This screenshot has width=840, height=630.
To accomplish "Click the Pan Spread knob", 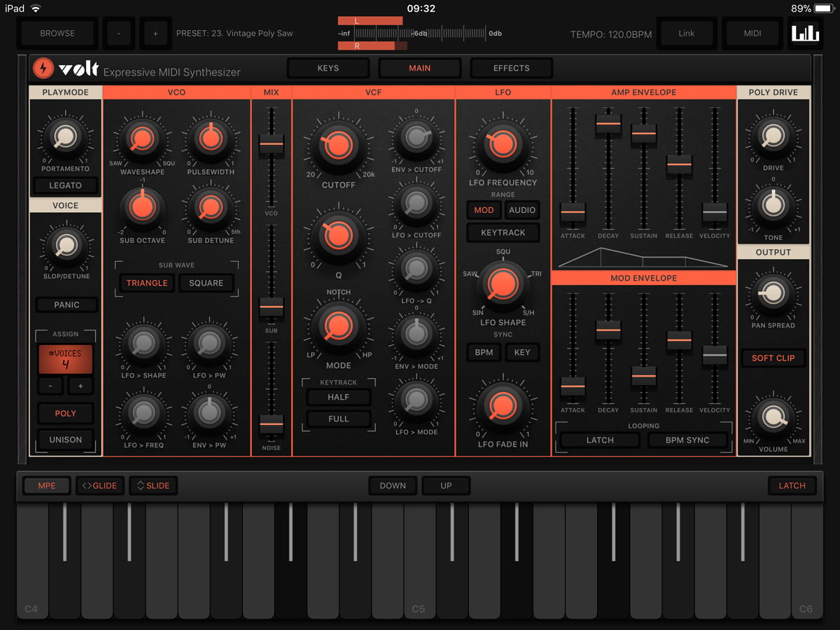I will pos(773,293).
